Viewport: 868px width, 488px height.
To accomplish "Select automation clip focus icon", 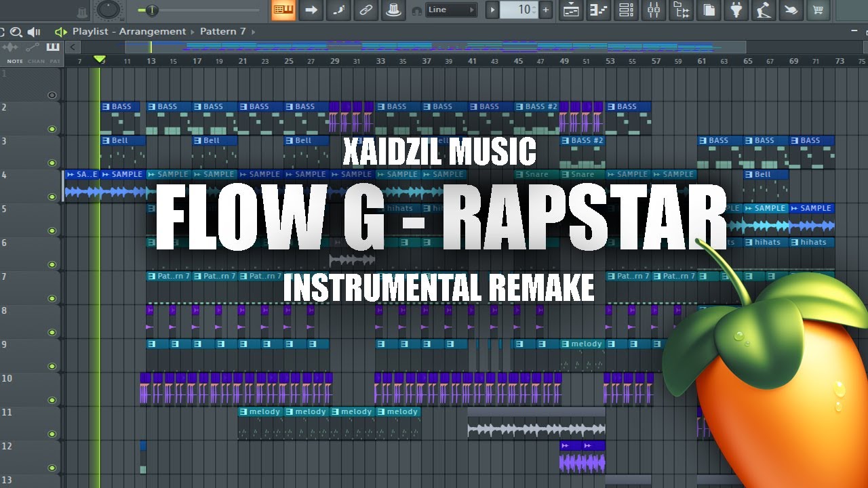I will click(32, 47).
